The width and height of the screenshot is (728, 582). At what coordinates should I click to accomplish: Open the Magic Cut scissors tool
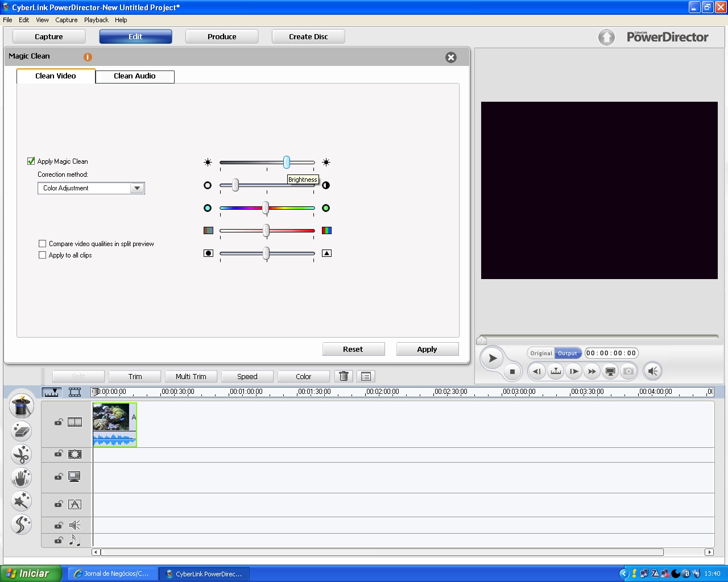pos(22,455)
